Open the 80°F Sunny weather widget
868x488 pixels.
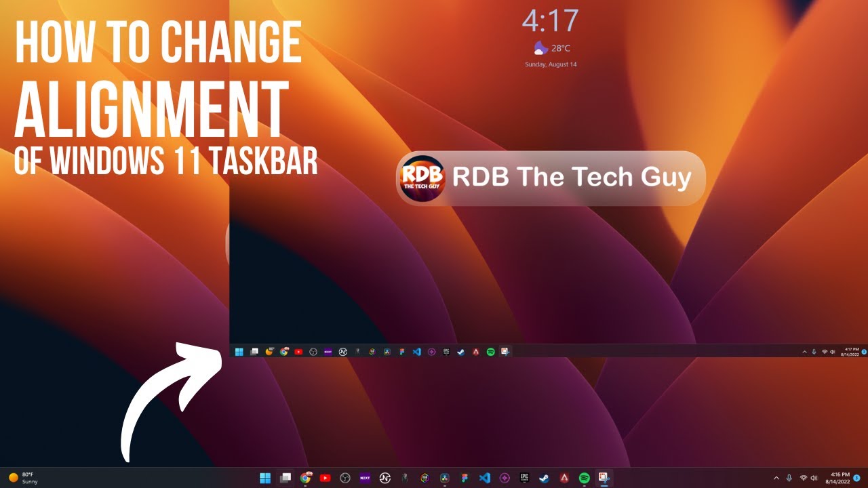tap(23, 478)
